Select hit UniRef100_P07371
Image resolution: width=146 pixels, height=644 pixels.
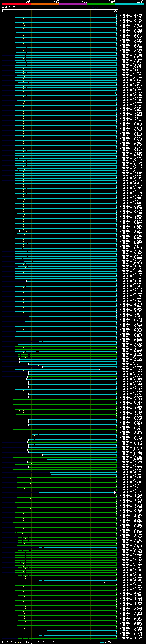pyautogui.click(x=131, y=25)
